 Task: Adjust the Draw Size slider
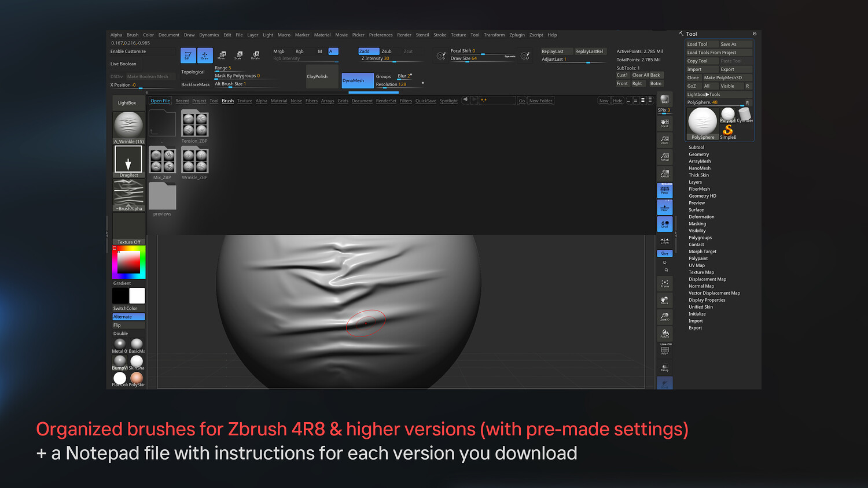point(483,58)
